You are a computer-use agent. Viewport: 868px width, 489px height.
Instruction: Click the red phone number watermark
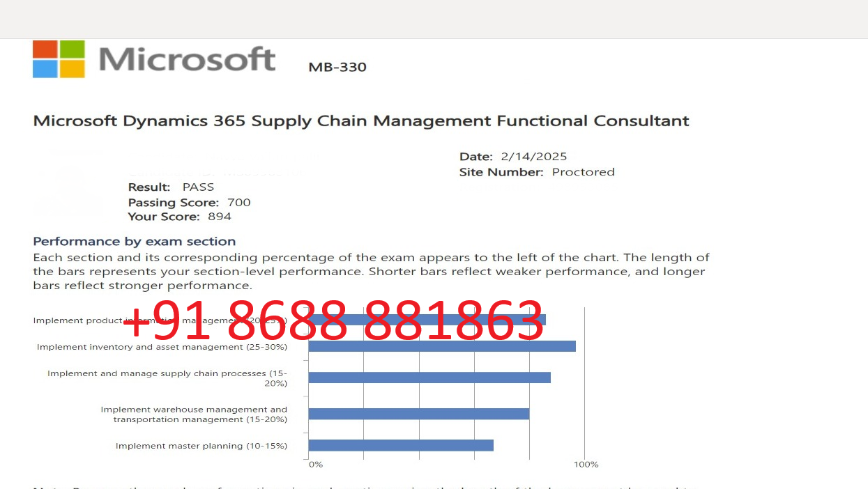click(333, 320)
